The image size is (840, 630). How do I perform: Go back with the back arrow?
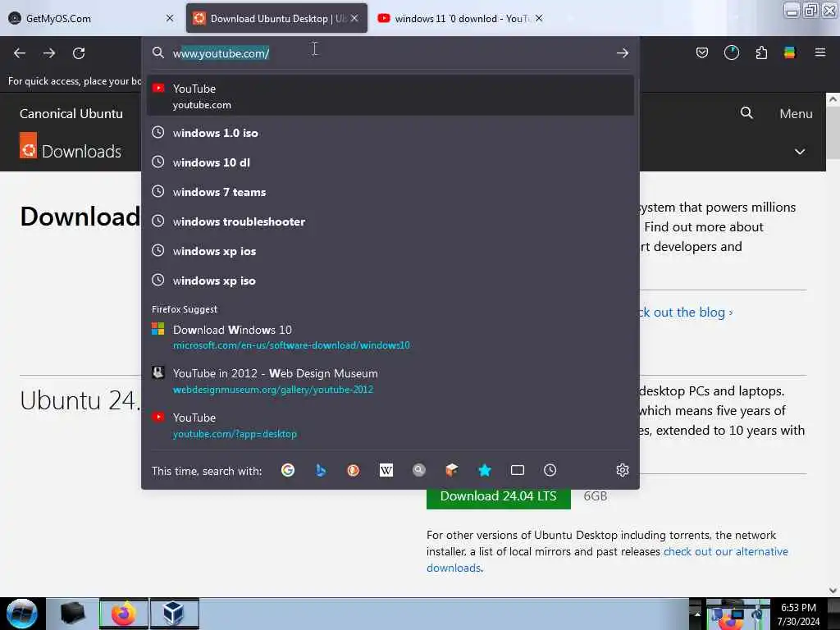pyautogui.click(x=20, y=53)
